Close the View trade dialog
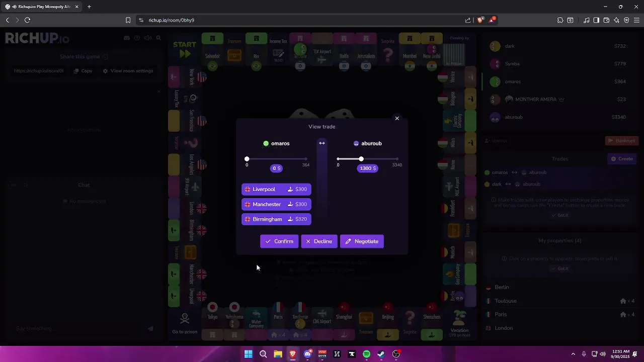 click(x=397, y=119)
